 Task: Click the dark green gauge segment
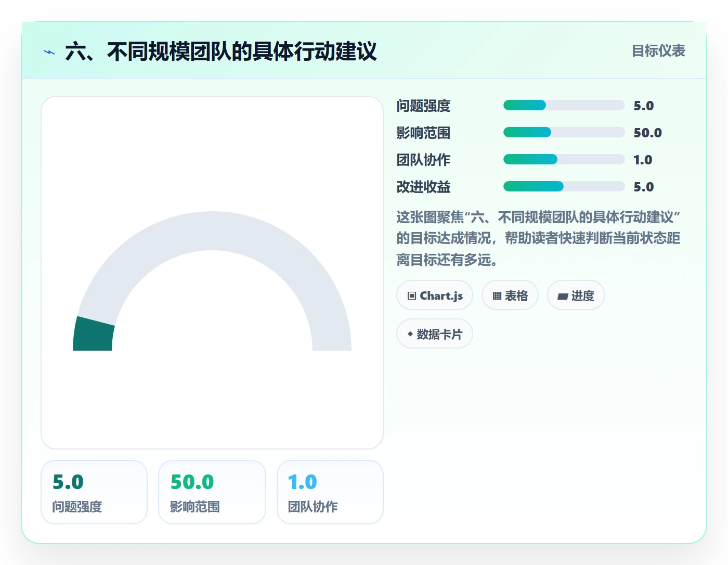tap(94, 335)
